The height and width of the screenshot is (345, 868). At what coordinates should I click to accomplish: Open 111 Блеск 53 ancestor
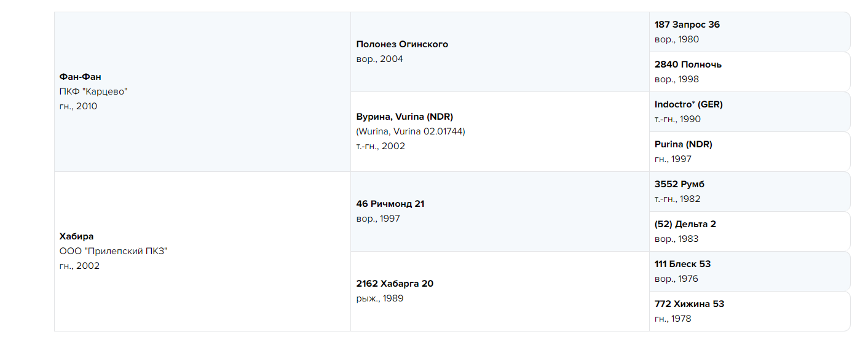tap(682, 264)
